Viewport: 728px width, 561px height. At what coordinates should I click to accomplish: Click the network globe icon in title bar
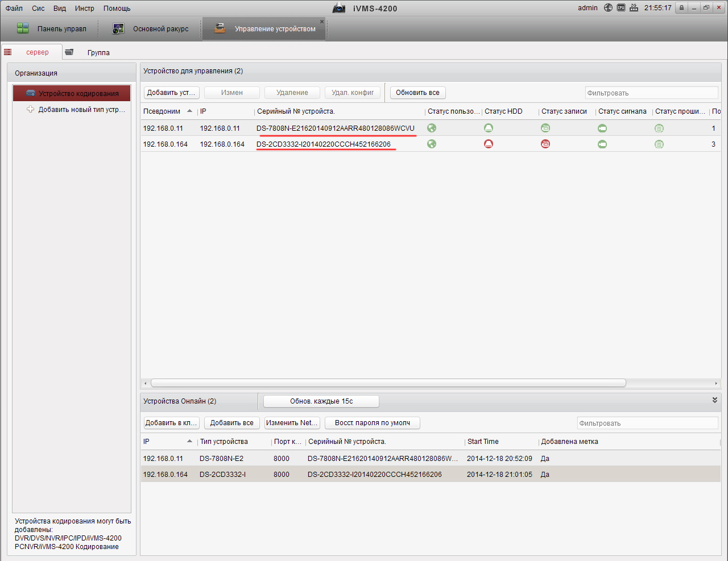(x=609, y=8)
